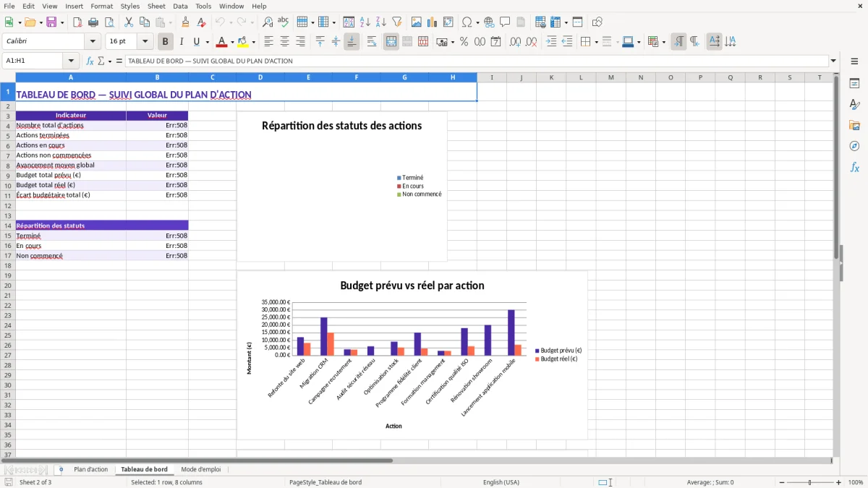Open Find and Replace icon
This screenshot has height=488, width=868.
(268, 22)
